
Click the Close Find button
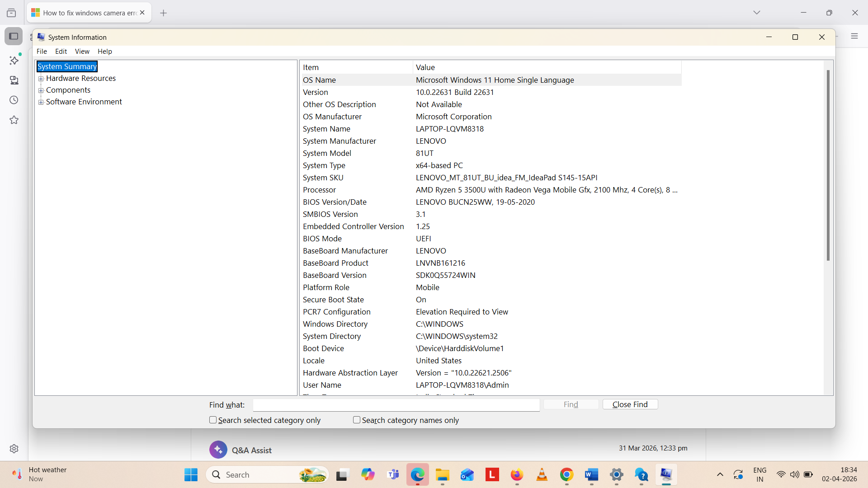630,404
